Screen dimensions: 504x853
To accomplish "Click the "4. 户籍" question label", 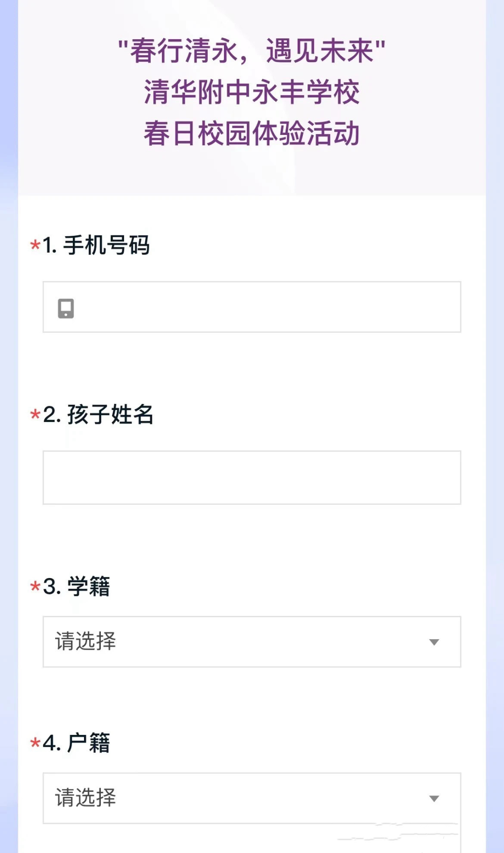I will [77, 743].
